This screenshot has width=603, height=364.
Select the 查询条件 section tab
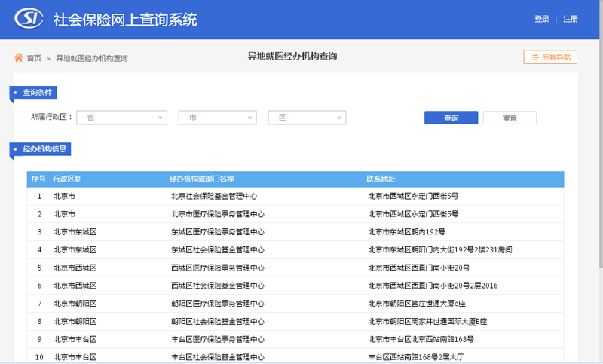point(37,93)
